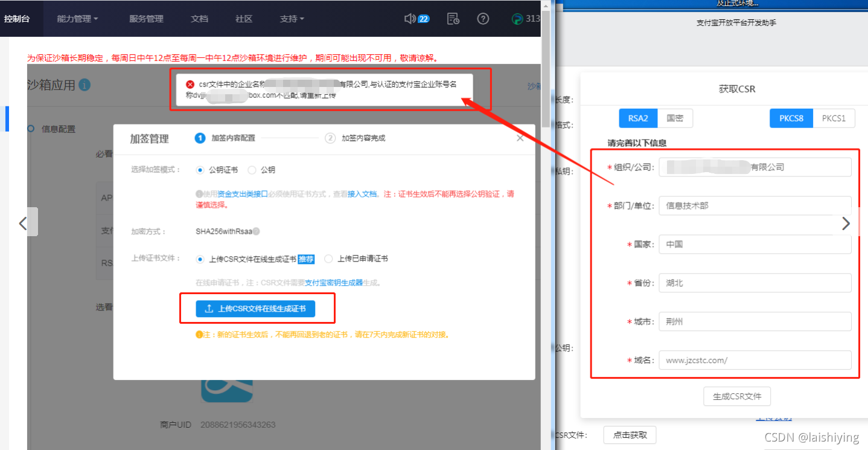
Task: Go to previous image with left arrow
Action: point(23,223)
